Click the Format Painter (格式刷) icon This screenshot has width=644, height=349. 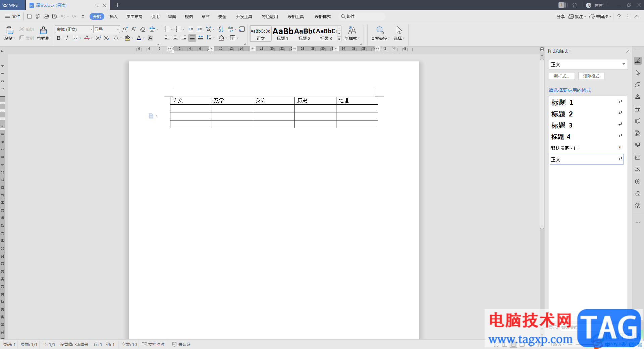(x=43, y=30)
